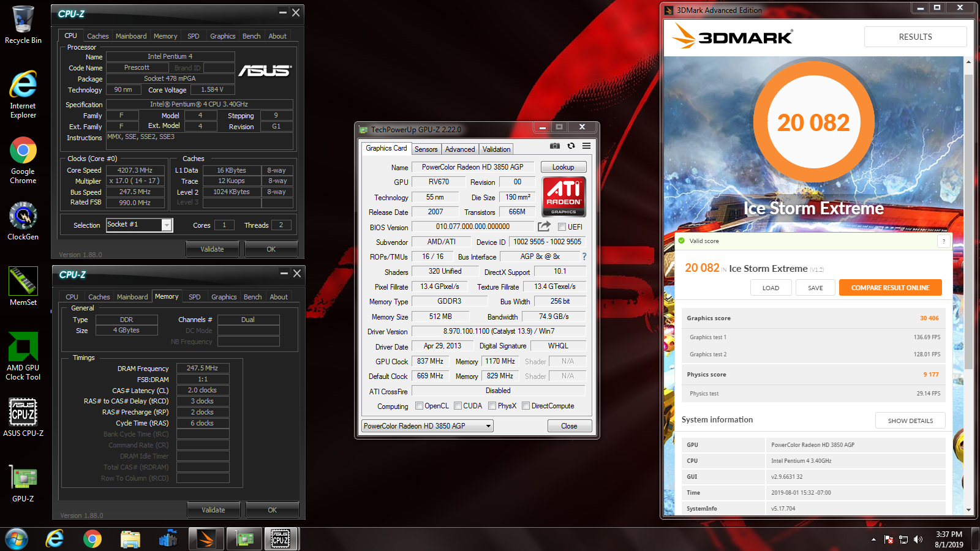Open SPD tab in bottom CPU-Z window
Image resolution: width=980 pixels, height=551 pixels.
[194, 297]
